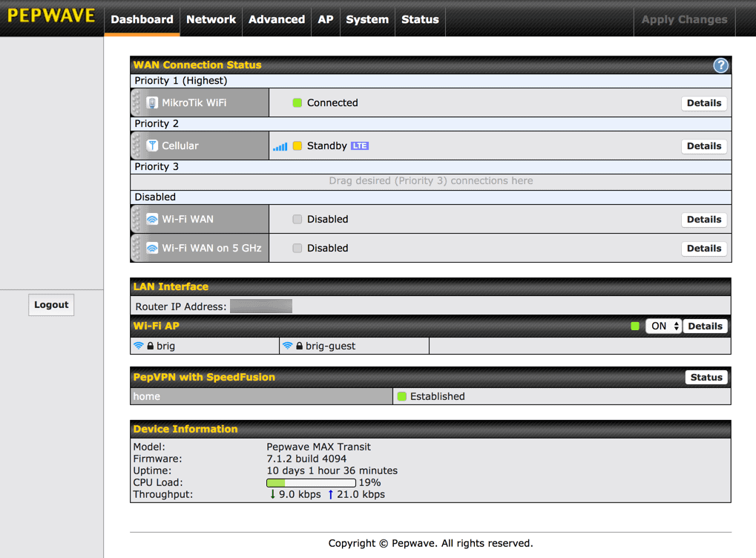756x558 pixels.
Task: Click the MikroTik WiFi connection icon
Action: point(152,102)
